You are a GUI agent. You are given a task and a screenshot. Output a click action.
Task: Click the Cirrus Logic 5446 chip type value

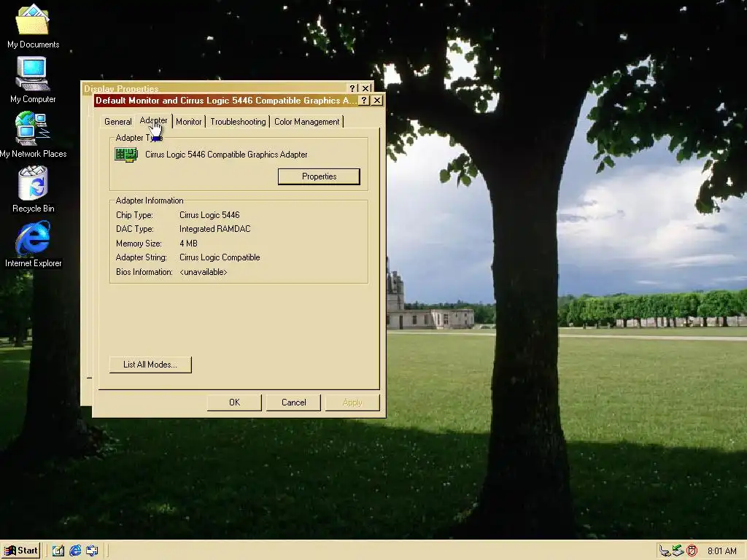pos(209,215)
